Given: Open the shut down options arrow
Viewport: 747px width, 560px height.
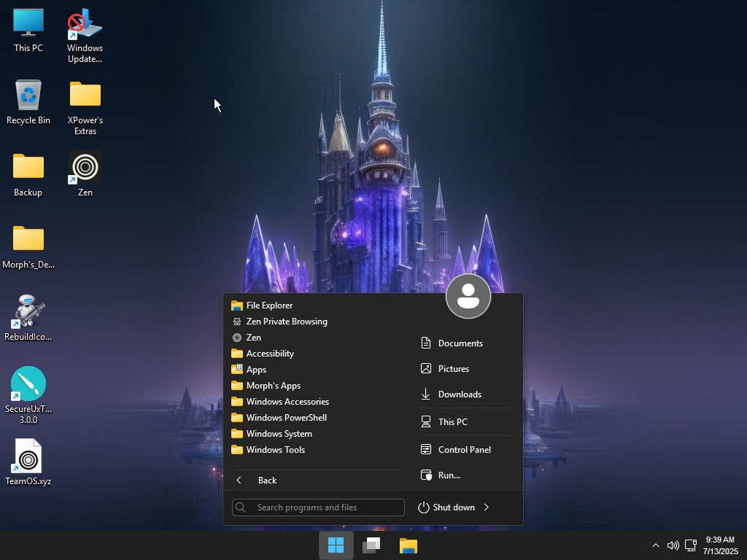Looking at the screenshot, I should [487, 507].
